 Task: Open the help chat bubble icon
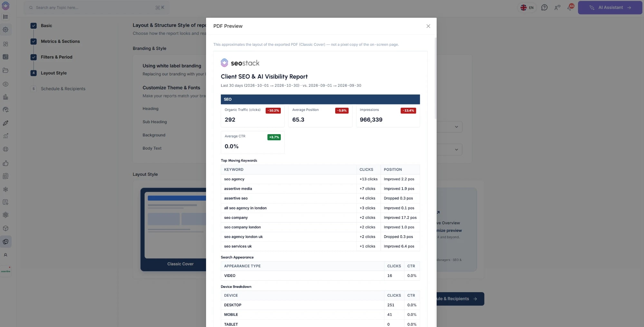click(544, 7)
